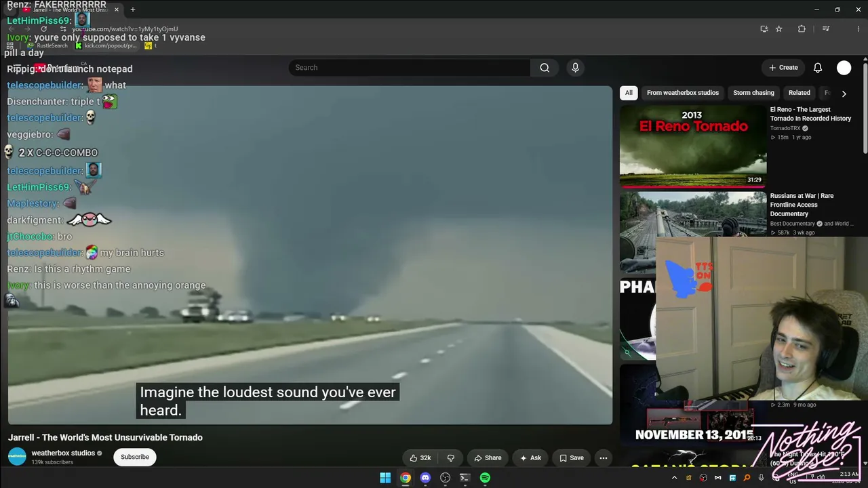This screenshot has width=868, height=488.
Task: Save the video to a playlist
Action: tap(571, 457)
